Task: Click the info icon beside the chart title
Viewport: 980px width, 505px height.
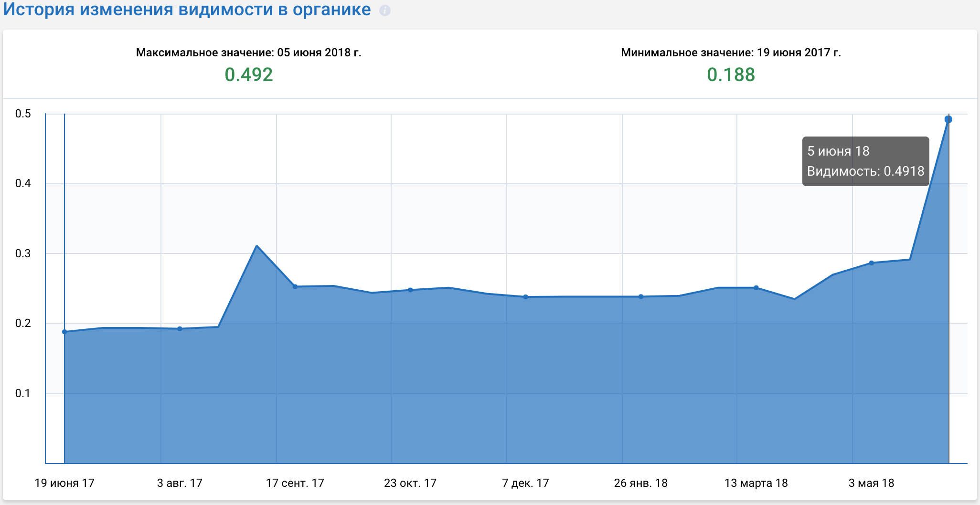Action: [x=384, y=11]
